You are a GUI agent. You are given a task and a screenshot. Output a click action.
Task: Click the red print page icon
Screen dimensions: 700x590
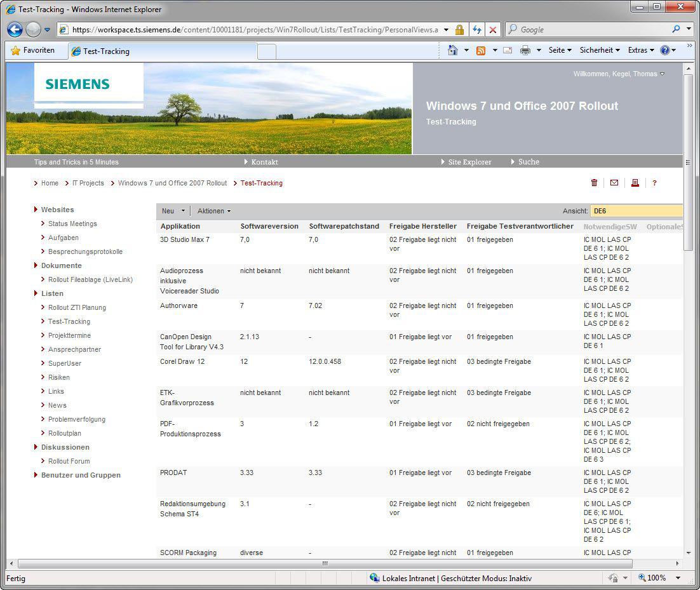635,183
